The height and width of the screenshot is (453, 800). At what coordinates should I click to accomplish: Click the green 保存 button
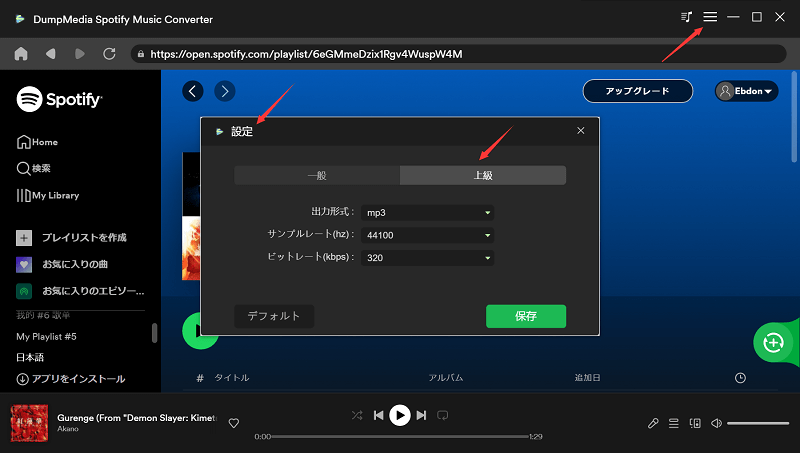point(526,316)
